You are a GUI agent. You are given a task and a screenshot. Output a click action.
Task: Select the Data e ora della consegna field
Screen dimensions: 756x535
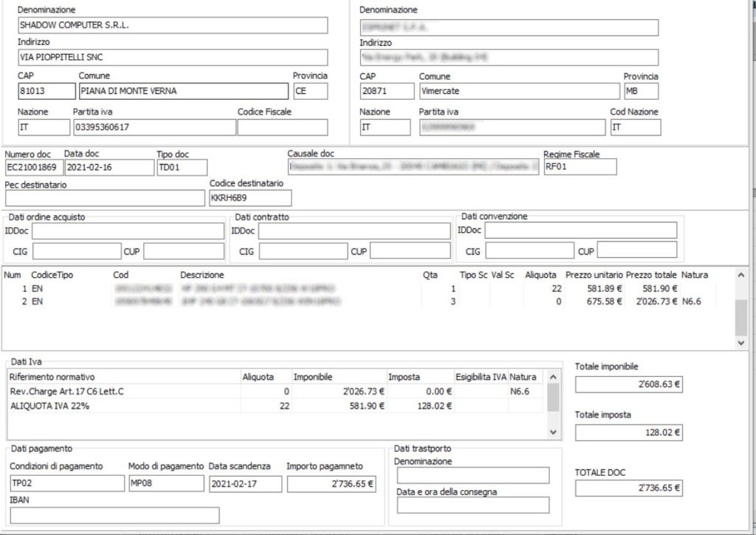(473, 505)
